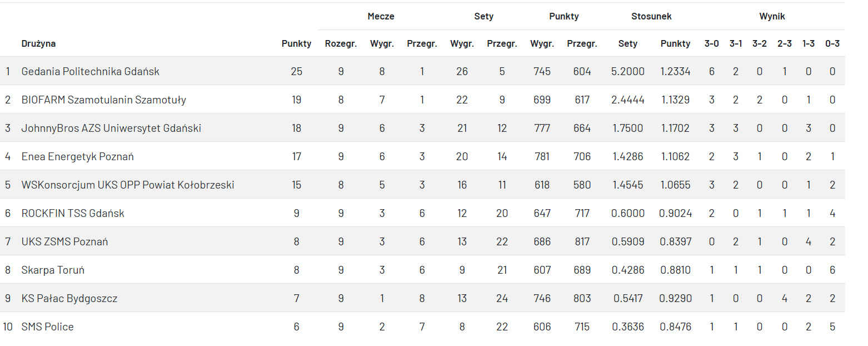Open UKS ZSMS Poznań team page
This screenshot has height=346, width=868.
pyautogui.click(x=64, y=241)
